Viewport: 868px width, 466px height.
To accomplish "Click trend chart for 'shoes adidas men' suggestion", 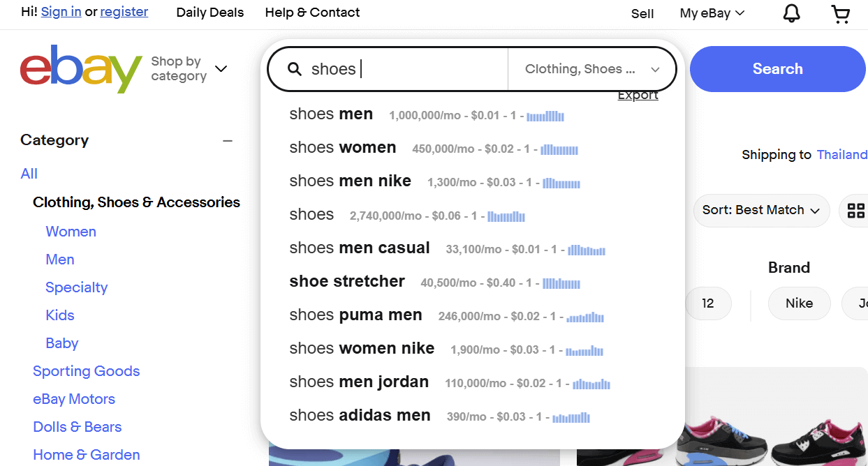I will pyautogui.click(x=571, y=417).
